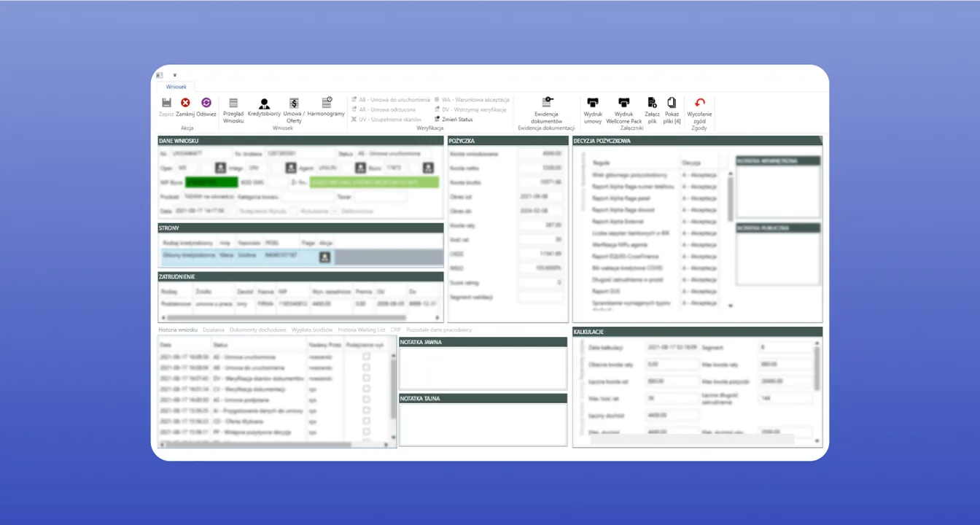Tick checkbox for CO - Oferta Wybrana row
Image resolution: width=980 pixels, height=525 pixels.
(x=366, y=421)
